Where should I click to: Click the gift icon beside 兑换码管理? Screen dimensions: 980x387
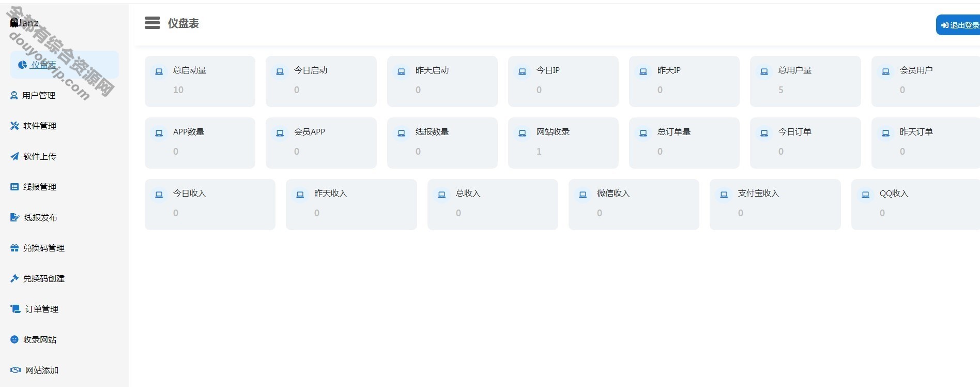click(x=14, y=248)
